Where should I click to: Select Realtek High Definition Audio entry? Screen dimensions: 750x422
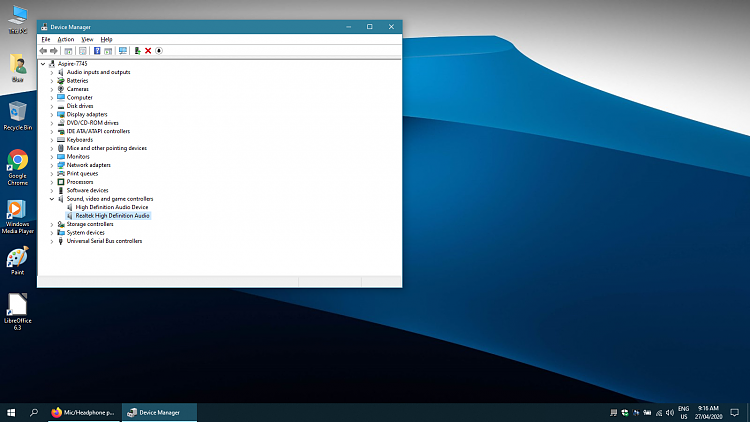pos(112,216)
